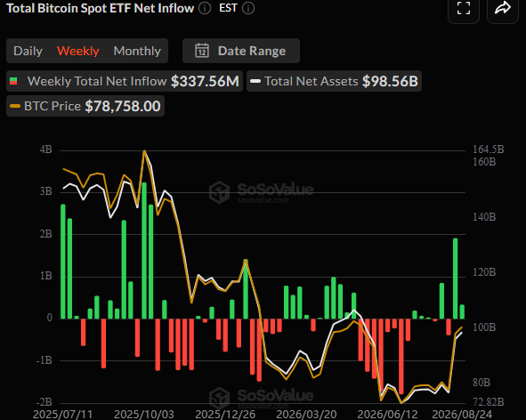Click Total Bitcoin Spot ETF Net Inflow title
Image resolution: width=526 pixels, height=420 pixels.
(100, 8)
